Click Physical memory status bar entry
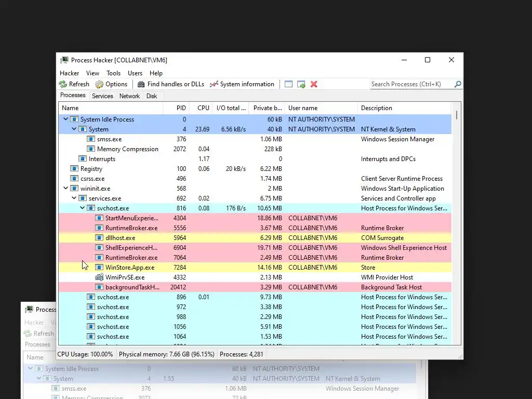 (x=167, y=354)
